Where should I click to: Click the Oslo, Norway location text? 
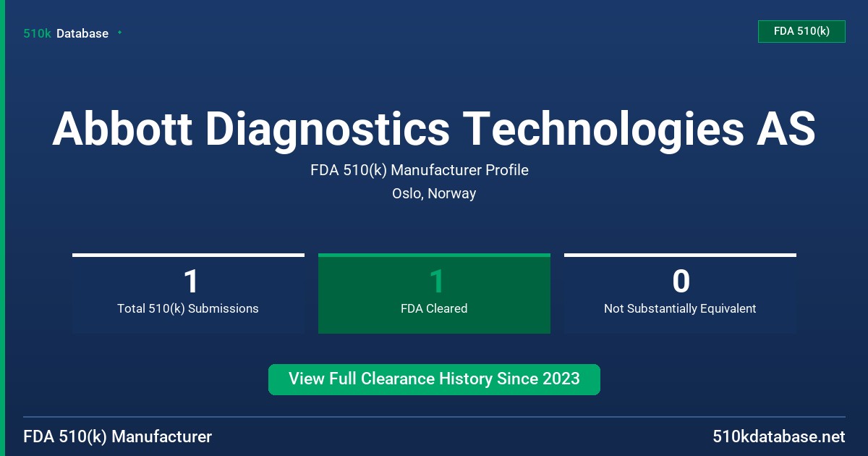(x=434, y=193)
